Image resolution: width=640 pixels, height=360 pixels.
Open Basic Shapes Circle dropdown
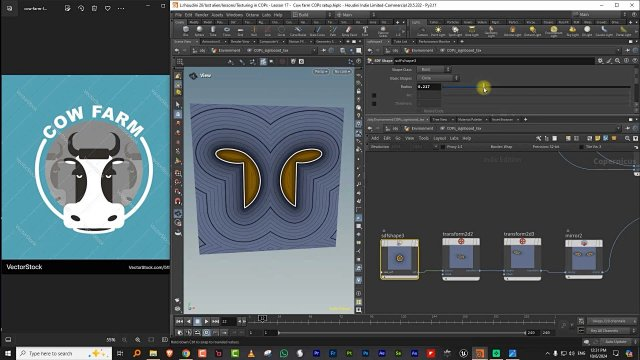click(x=438, y=78)
